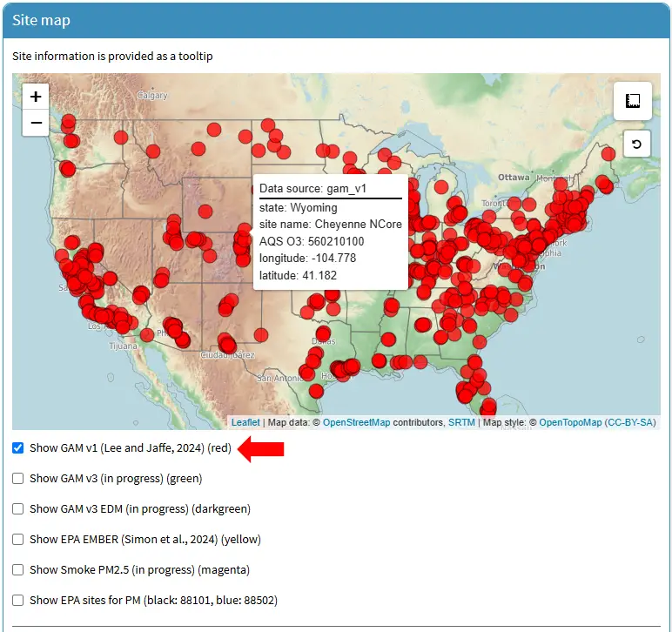Image resolution: width=672 pixels, height=632 pixels.
Task: Zoom out on the map
Action: [36, 123]
